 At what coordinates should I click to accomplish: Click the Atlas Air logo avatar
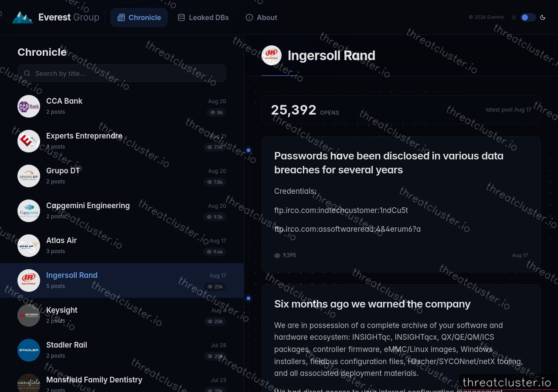click(x=29, y=246)
